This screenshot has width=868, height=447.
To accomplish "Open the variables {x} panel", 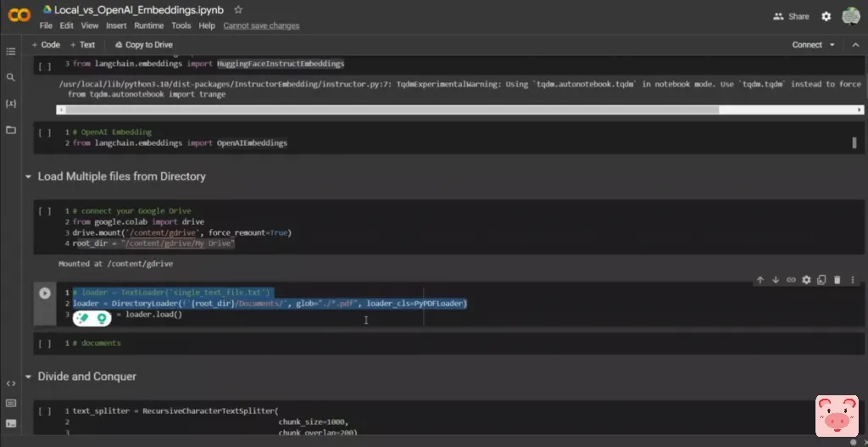I will 10,103.
